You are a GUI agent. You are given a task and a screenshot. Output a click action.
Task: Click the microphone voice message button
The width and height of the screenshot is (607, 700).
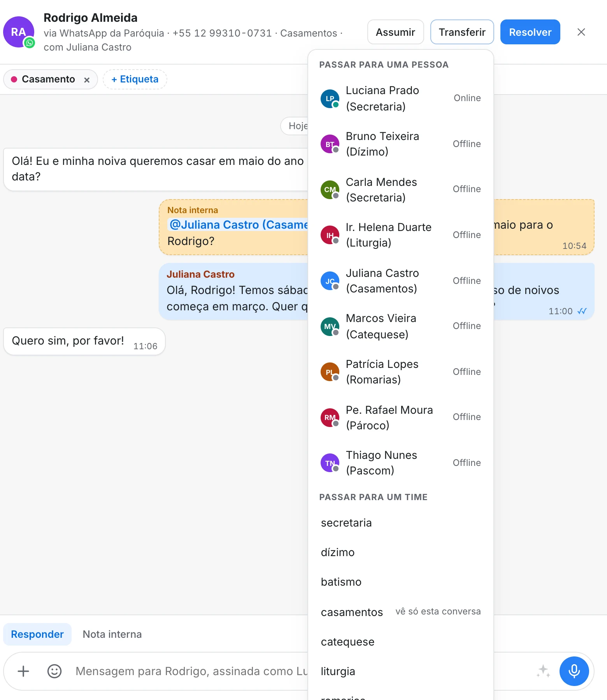point(574,671)
